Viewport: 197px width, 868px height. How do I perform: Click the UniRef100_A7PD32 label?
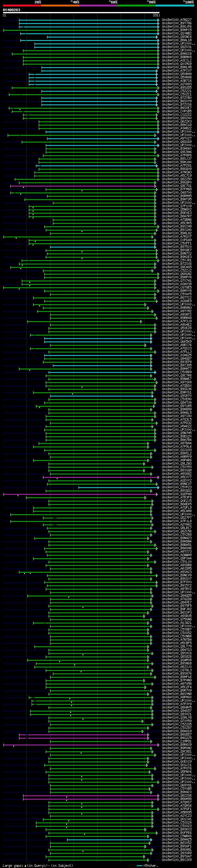176,423
